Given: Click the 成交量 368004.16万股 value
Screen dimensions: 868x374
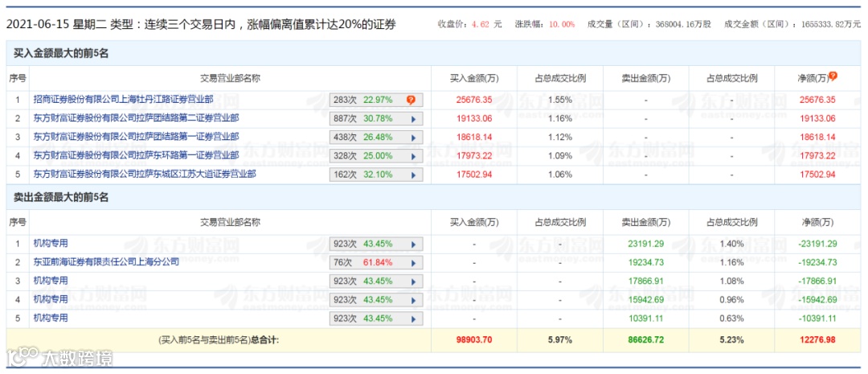Looking at the screenshot, I should click(683, 24).
